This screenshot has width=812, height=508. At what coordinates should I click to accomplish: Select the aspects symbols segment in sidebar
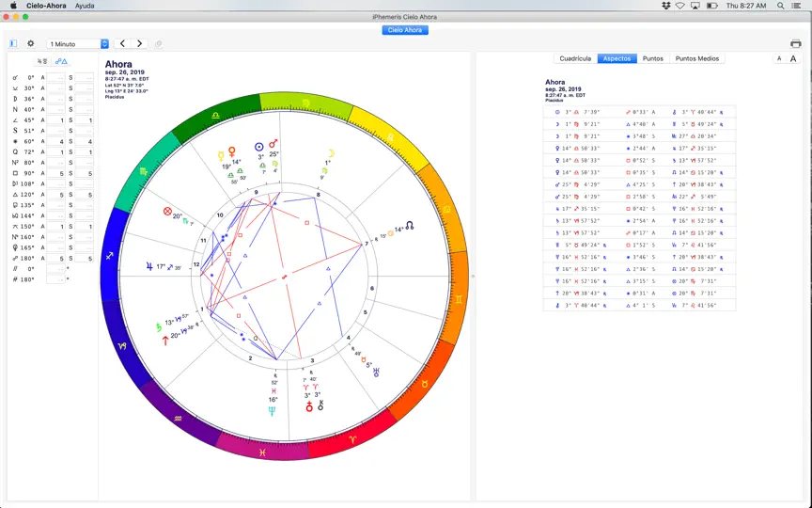click(x=61, y=61)
